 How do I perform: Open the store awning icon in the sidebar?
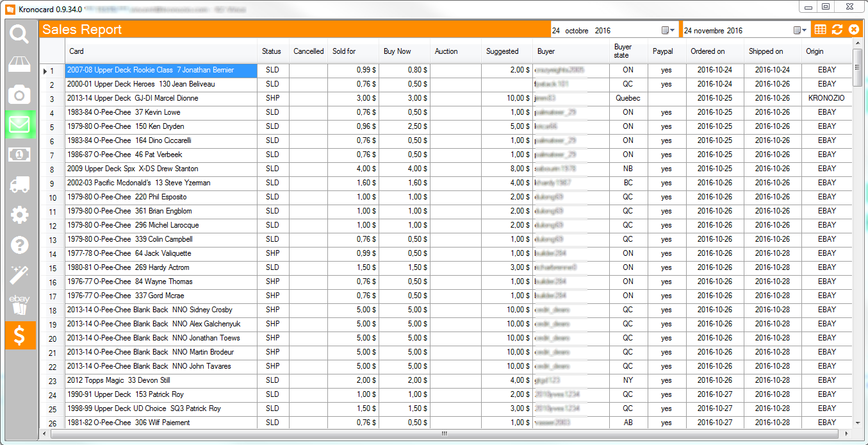coord(19,64)
